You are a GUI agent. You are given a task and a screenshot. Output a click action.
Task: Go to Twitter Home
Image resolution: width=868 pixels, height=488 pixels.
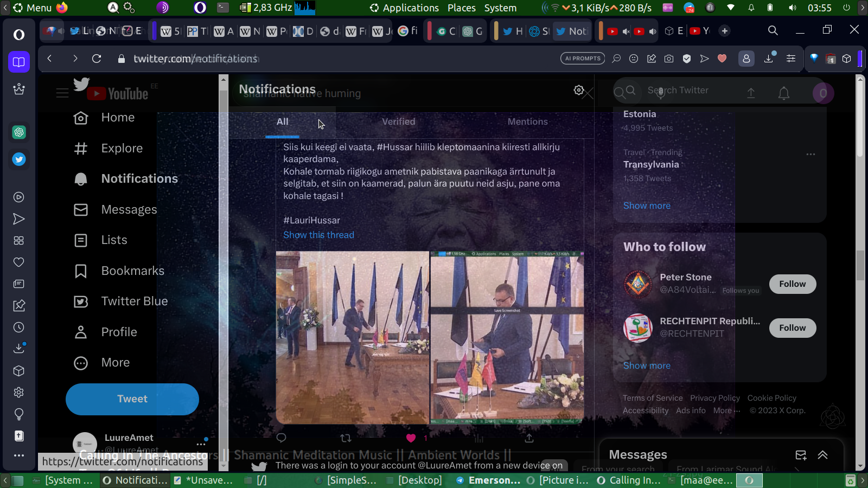[104, 118]
